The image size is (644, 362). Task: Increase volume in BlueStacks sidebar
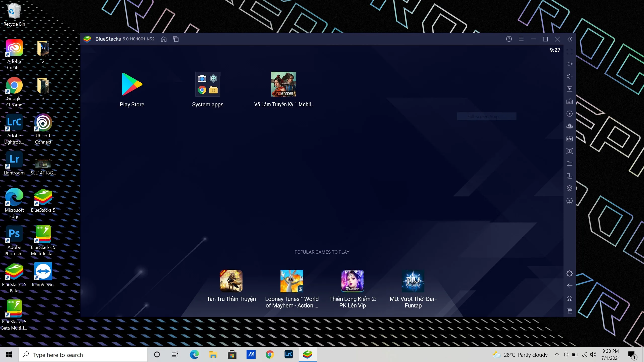tap(570, 64)
